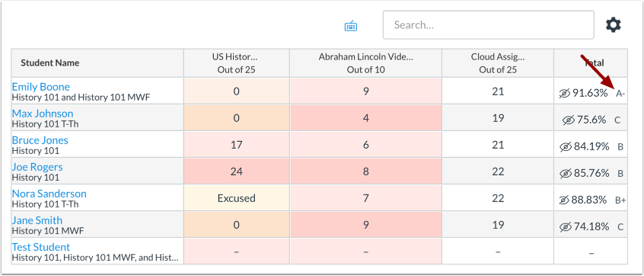Click in the Search field
This screenshot has width=644, height=276.
[x=489, y=25]
